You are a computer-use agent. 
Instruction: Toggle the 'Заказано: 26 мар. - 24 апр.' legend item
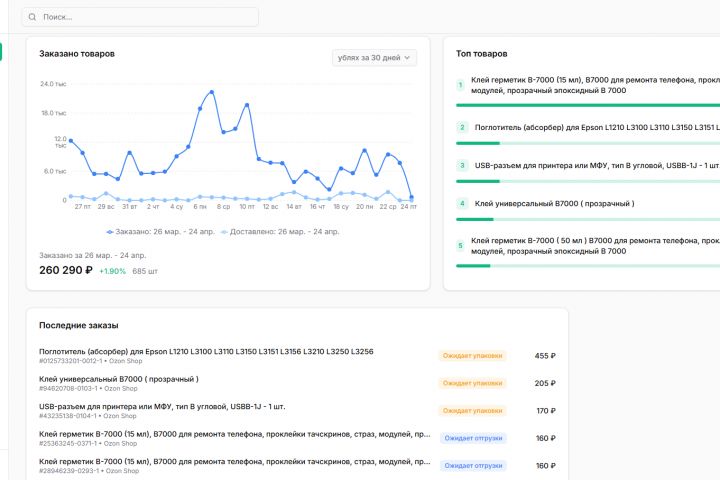pyautogui.click(x=161, y=232)
